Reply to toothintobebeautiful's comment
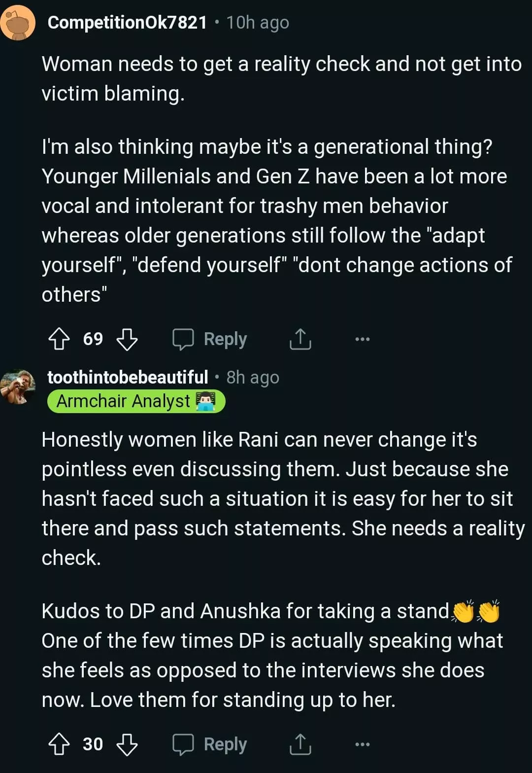Screen dimensions: 532x773 pyautogui.click(x=210, y=744)
